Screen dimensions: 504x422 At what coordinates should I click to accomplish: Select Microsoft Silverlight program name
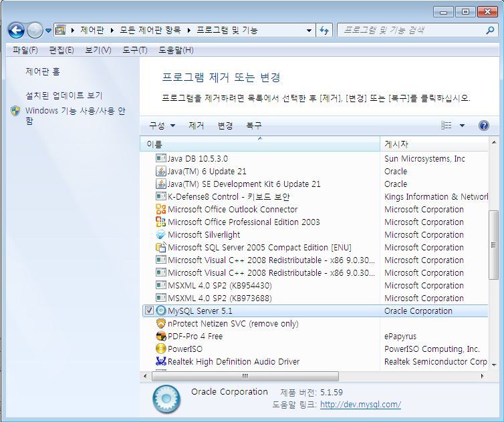pos(204,234)
